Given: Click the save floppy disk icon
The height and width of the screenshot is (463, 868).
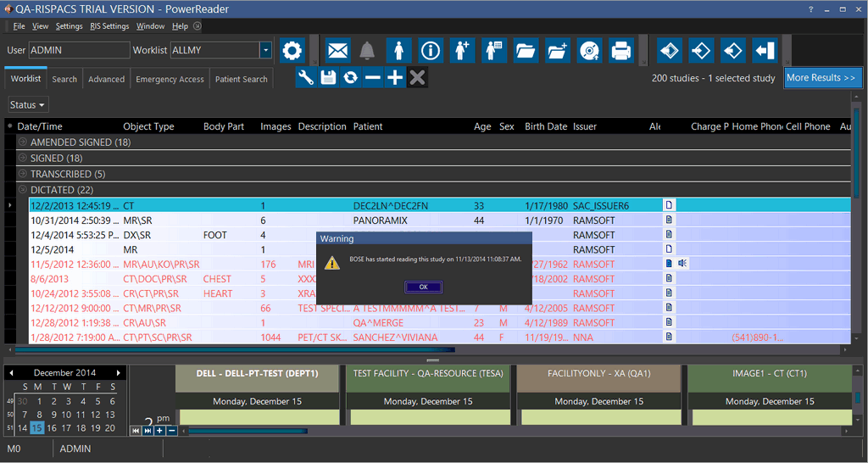Looking at the screenshot, I should (328, 78).
